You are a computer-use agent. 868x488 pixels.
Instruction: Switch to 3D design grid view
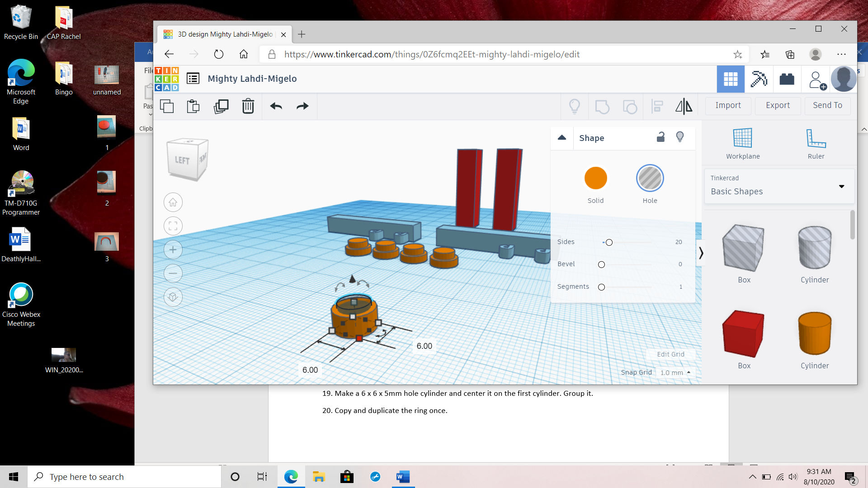(731, 79)
